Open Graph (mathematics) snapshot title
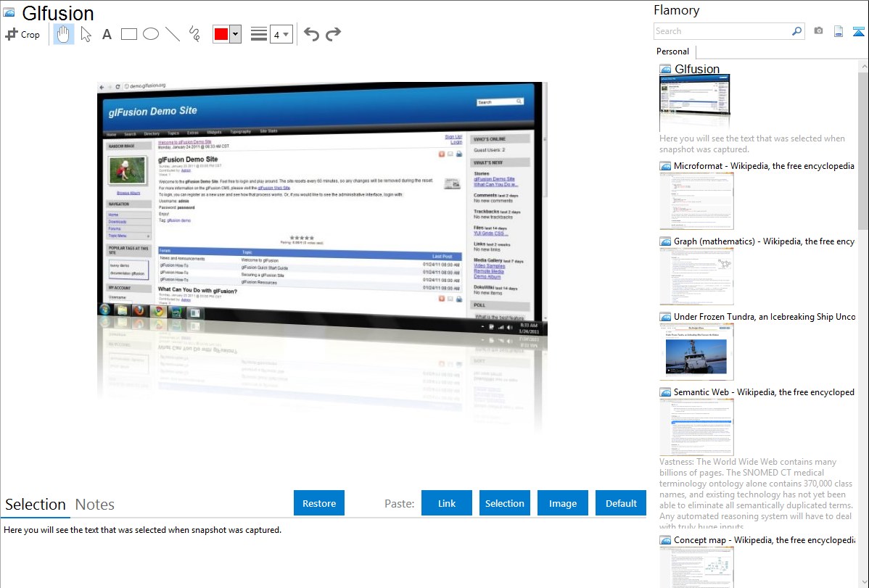 coord(764,241)
